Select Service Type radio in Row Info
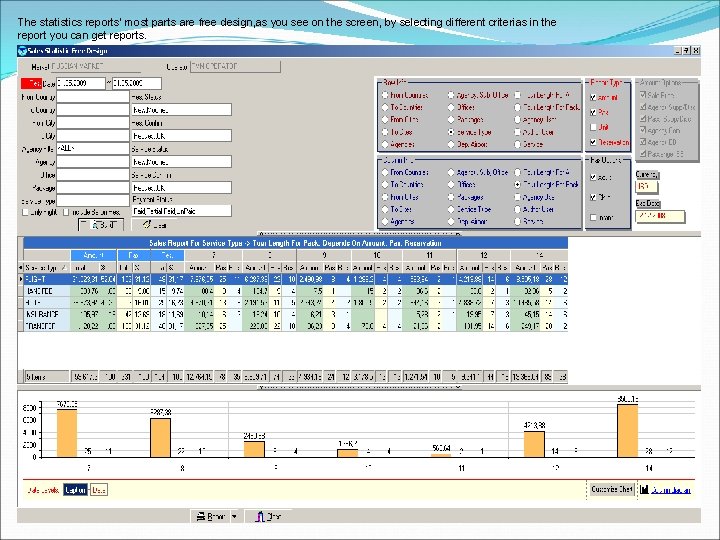The image size is (720, 540). [451, 132]
